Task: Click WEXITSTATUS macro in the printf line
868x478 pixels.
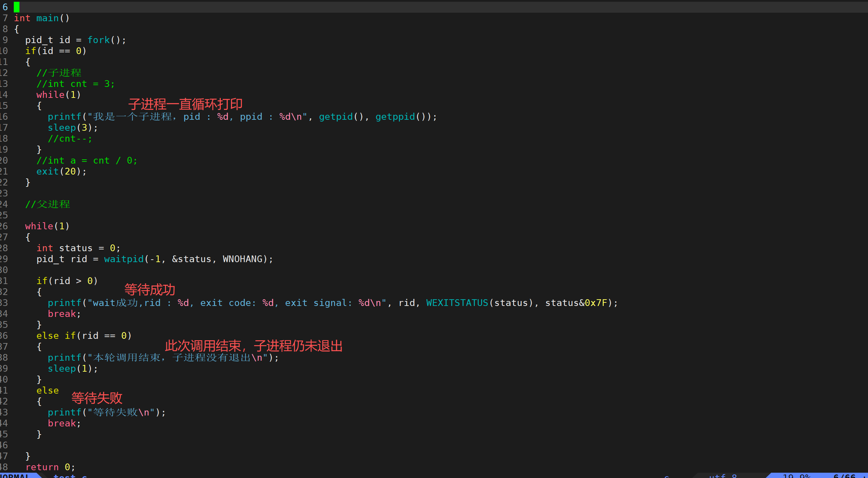Action: 457,303
